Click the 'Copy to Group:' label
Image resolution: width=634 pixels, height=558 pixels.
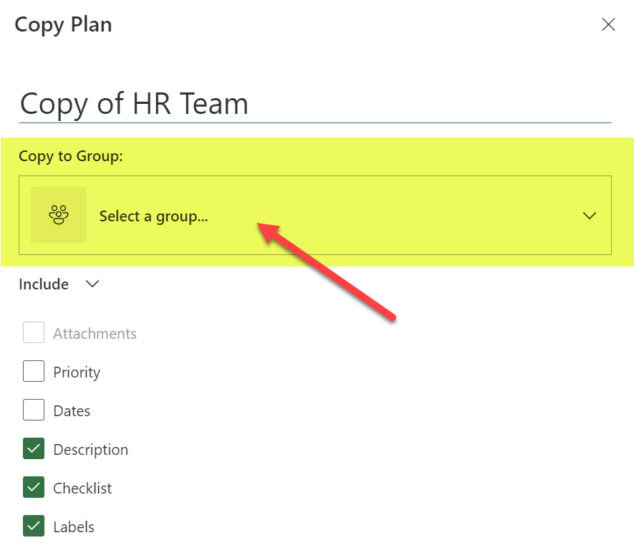pyautogui.click(x=71, y=156)
